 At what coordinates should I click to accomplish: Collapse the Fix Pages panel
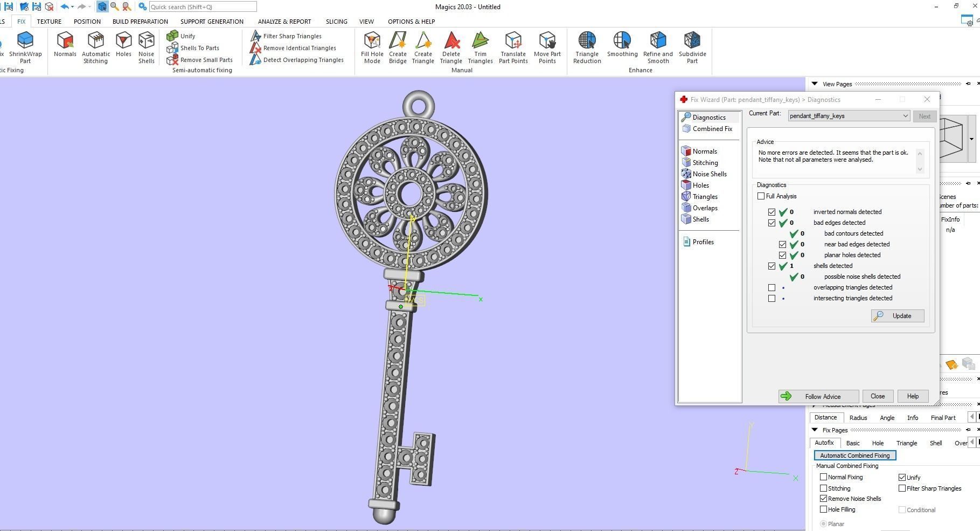pyautogui.click(x=815, y=430)
